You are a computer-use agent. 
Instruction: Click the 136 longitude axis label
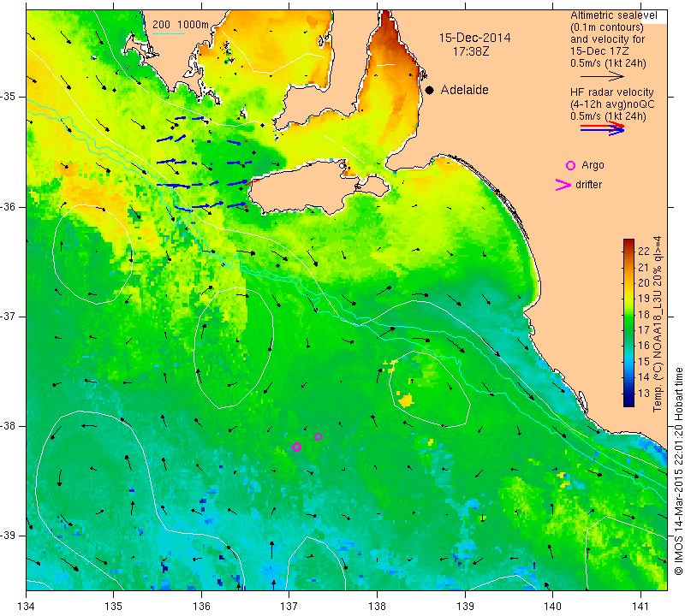pyautogui.click(x=201, y=607)
